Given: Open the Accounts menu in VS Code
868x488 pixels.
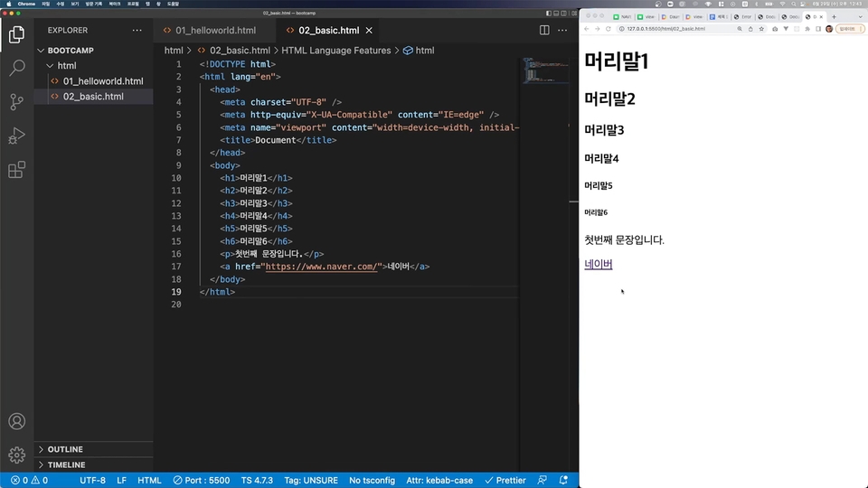Looking at the screenshot, I should point(16,422).
